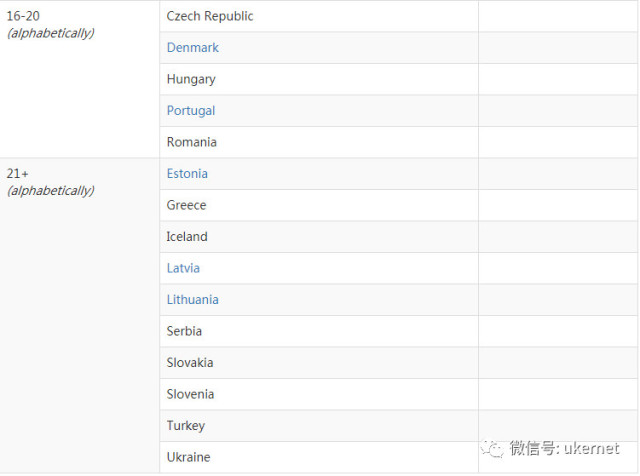Open the Latvia link

[183, 268]
